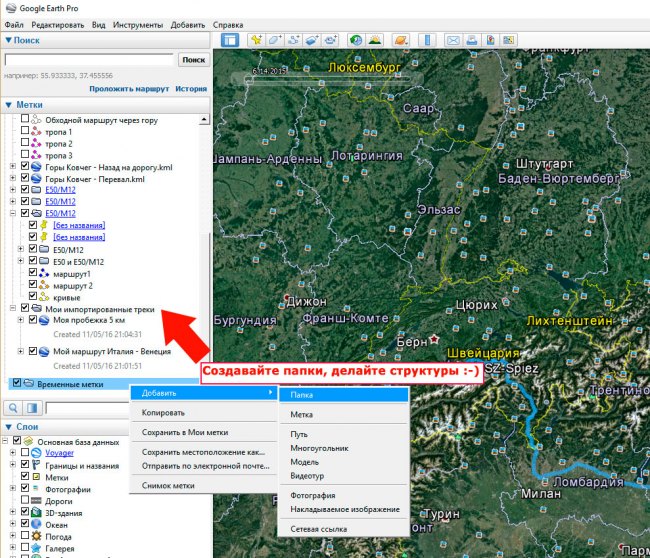
Task: Open the Справка menu
Action: click(228, 25)
